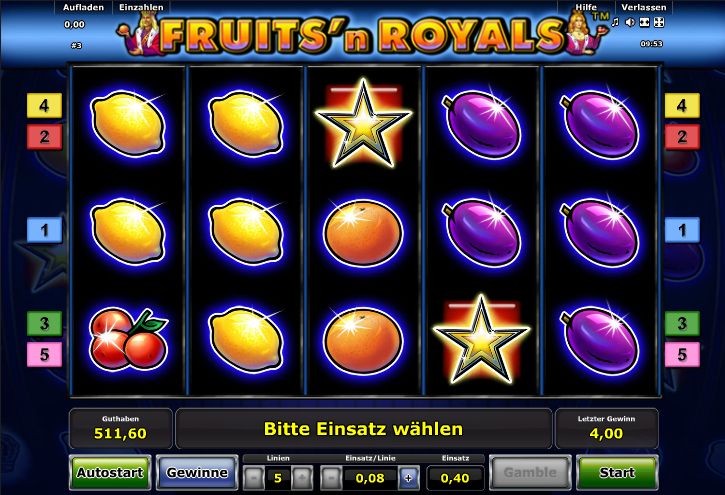Raise the Einsatz/Linie with plus button
The height and width of the screenshot is (495, 725).
coord(408,478)
